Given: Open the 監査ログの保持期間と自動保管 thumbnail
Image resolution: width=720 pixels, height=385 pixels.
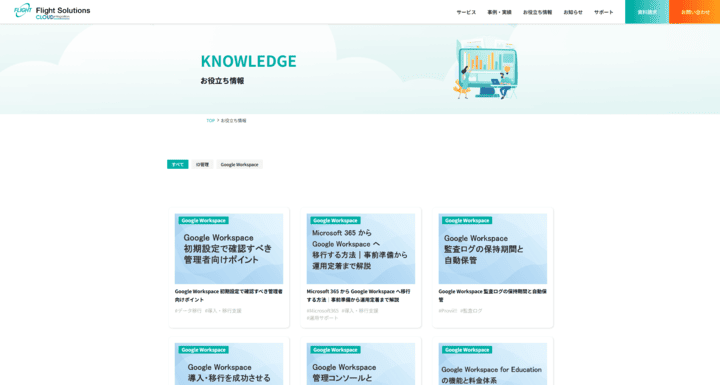Looking at the screenshot, I should pos(493,249).
